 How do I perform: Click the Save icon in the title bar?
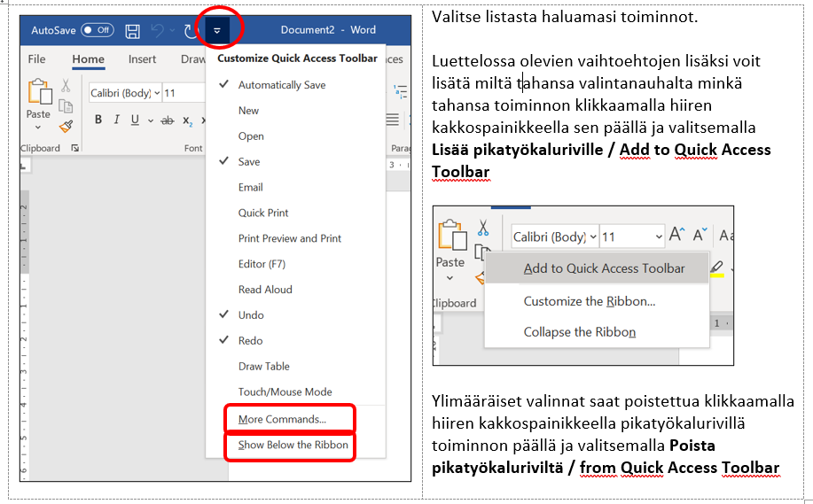coord(133,31)
